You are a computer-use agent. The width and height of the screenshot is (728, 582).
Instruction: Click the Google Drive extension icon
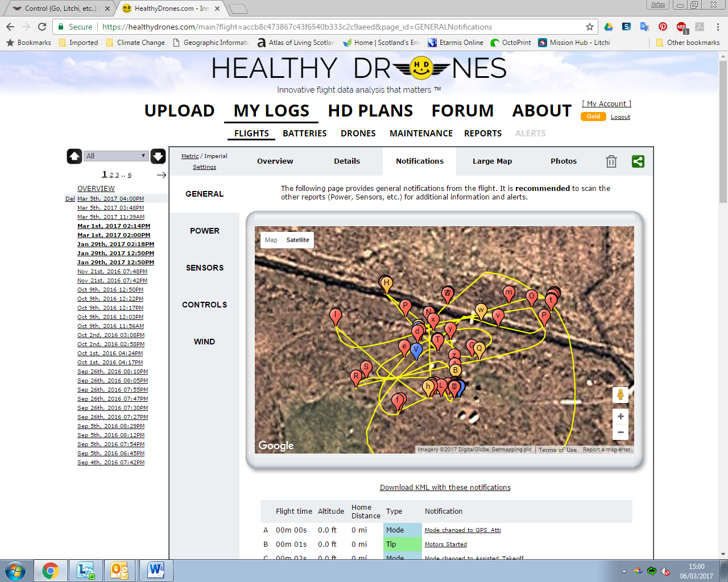tap(608, 27)
